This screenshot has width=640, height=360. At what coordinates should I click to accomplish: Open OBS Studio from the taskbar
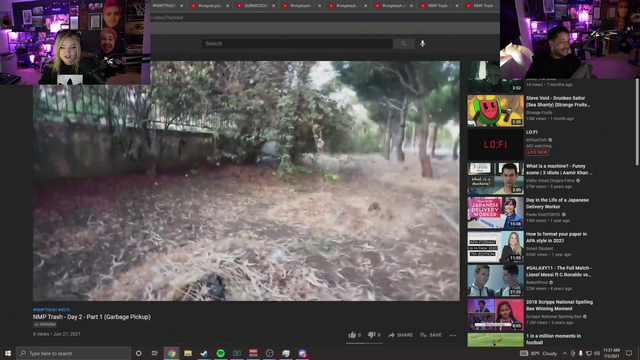click(269, 353)
